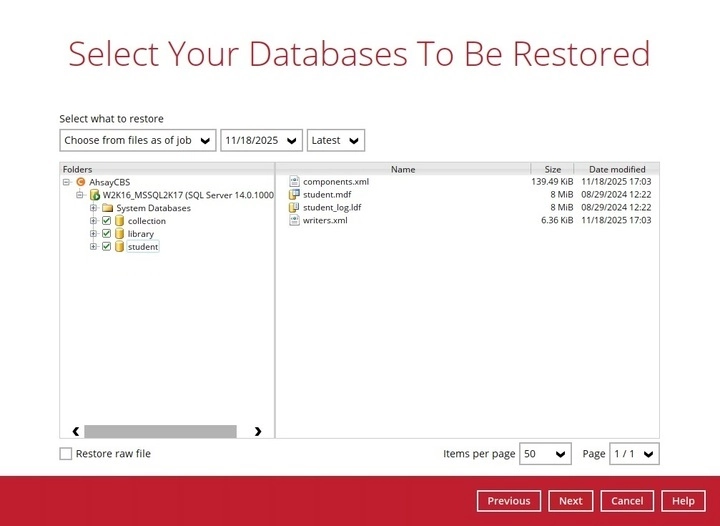Screen dimensions: 720x526
Task: Open the 'Choose from files as of job' dropdown
Action: [138, 141]
